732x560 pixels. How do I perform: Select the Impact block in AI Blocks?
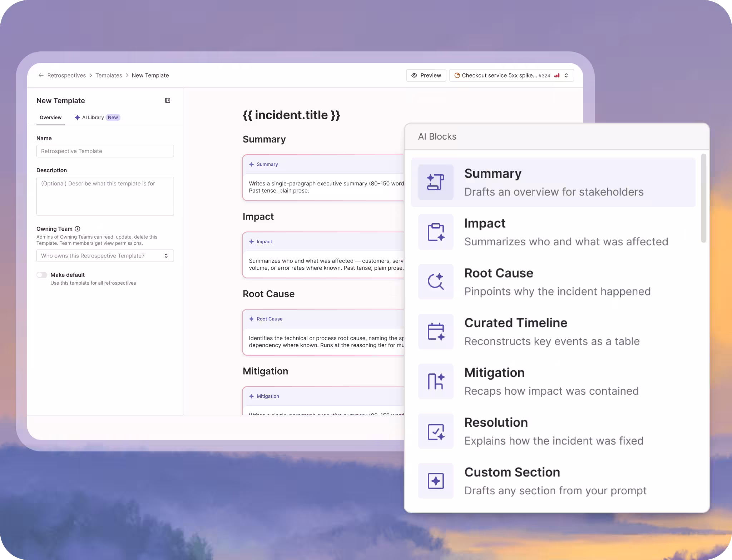click(x=553, y=232)
